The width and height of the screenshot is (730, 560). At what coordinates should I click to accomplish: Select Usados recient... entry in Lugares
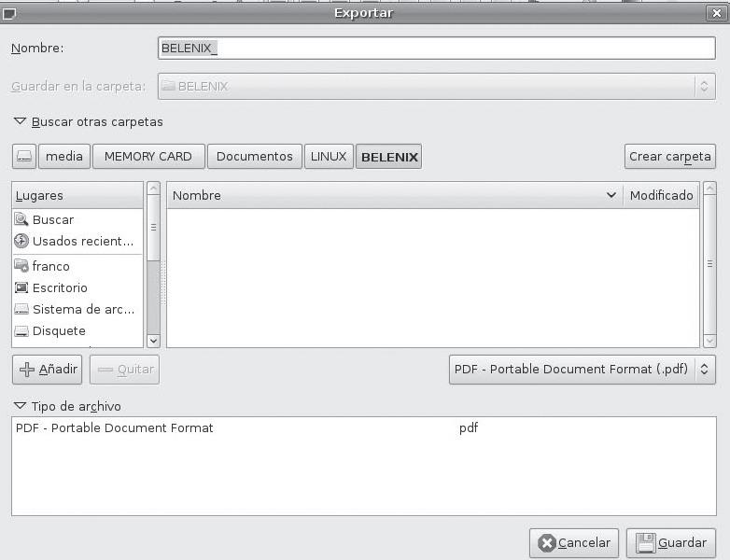(77, 241)
